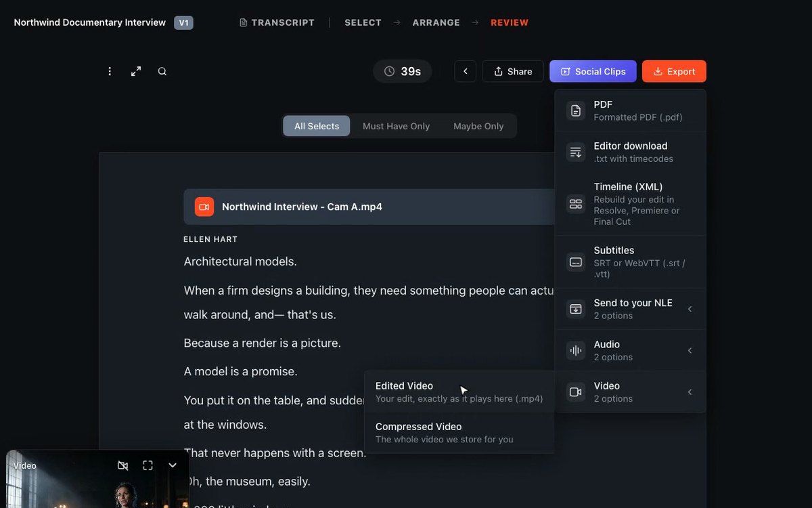Toggle camera-off icon in the video preview
The width and height of the screenshot is (812, 508).
[122, 465]
